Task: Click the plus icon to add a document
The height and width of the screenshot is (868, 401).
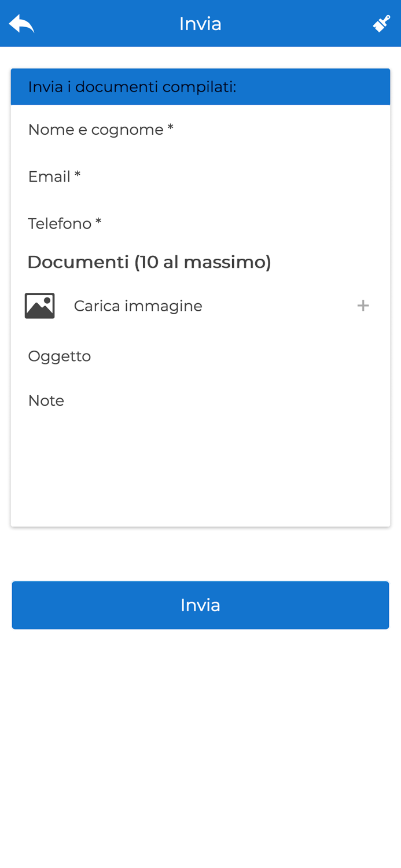Action: [x=364, y=305]
